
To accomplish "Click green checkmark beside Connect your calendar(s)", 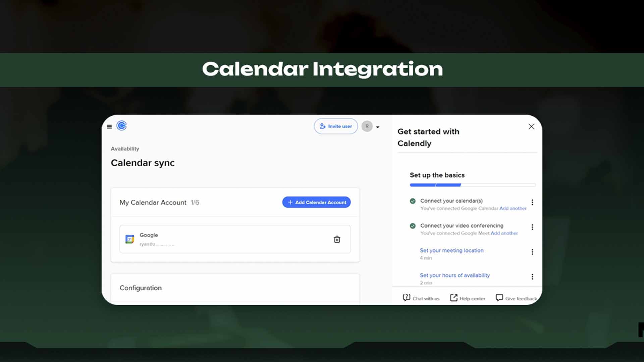I will 413,201.
